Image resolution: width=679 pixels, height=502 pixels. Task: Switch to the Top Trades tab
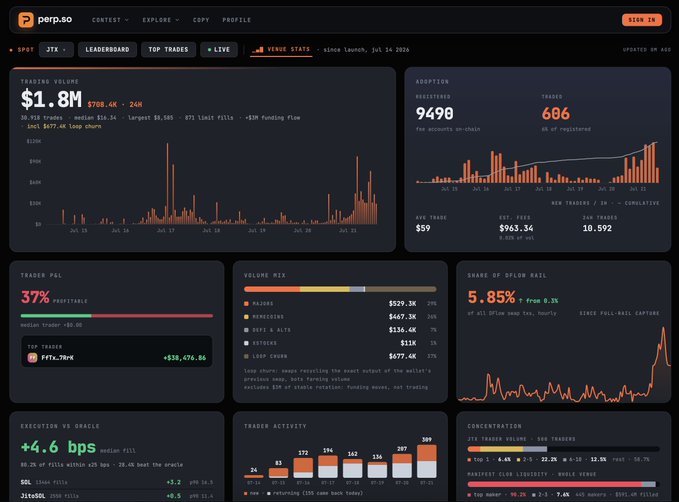(168, 49)
